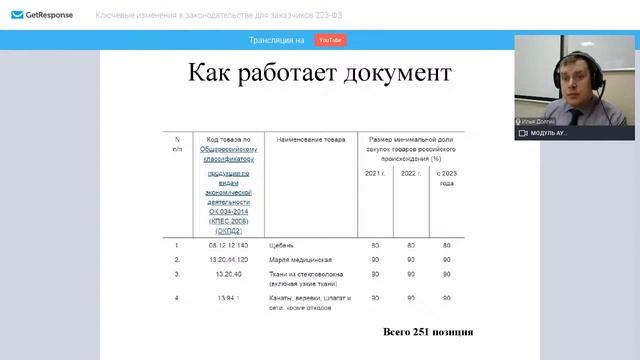Open the 'Общероссийскому классификатору' link
This screenshot has height=360, width=640.
(x=229, y=154)
